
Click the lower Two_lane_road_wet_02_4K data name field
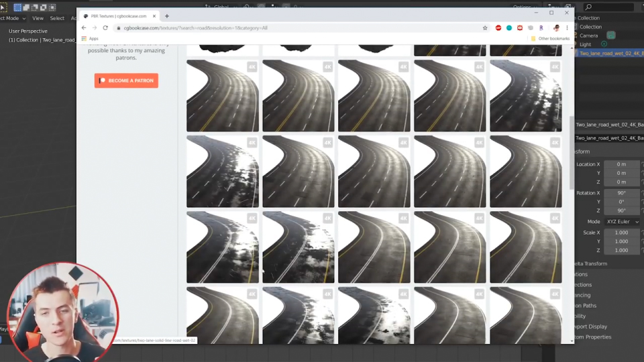coord(610,138)
